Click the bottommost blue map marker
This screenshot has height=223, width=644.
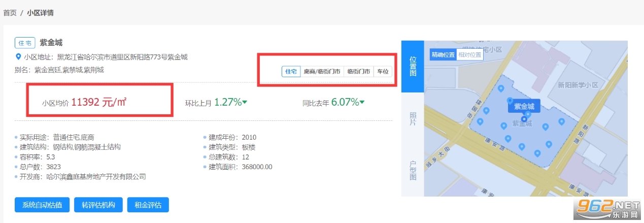point(537,153)
